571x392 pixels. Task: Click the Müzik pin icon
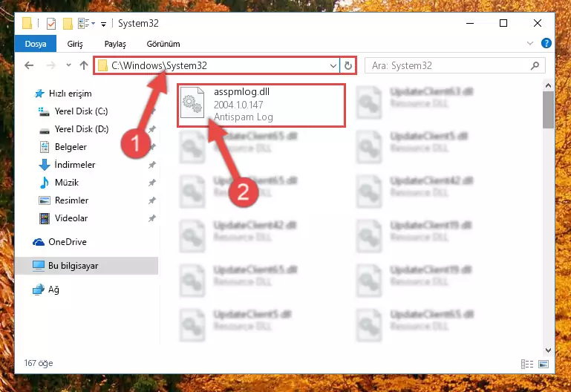pyautogui.click(x=152, y=183)
